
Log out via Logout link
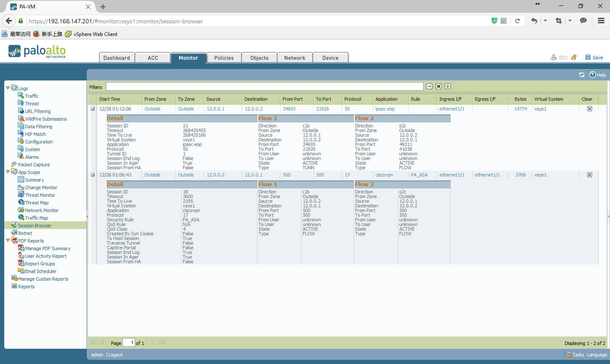[x=116, y=355]
